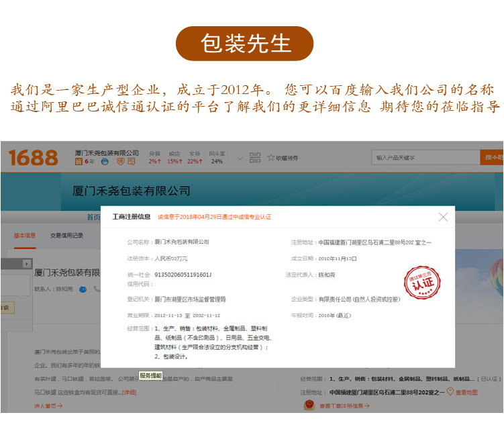504x421 pixels.
Task: Click the large company title in teal banner
Action: (x=131, y=191)
